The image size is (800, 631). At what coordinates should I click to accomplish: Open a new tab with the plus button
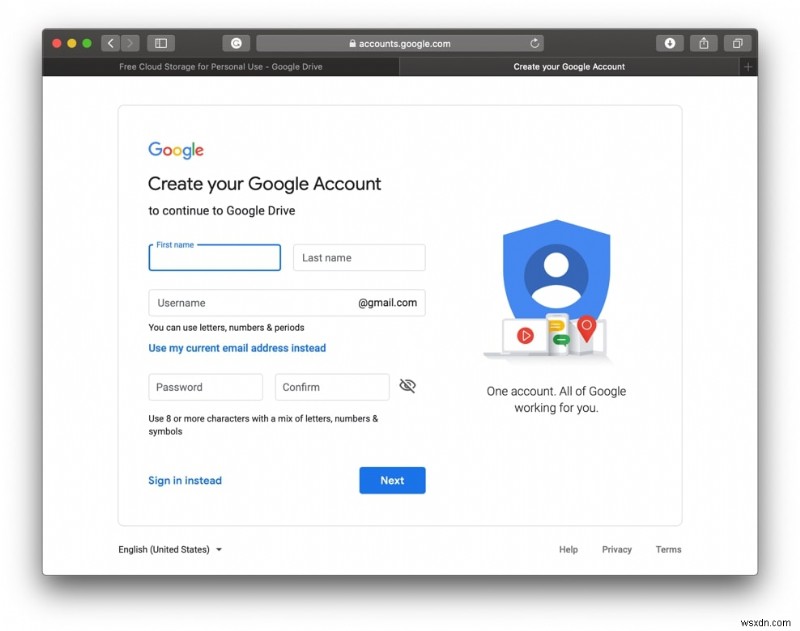tap(748, 66)
